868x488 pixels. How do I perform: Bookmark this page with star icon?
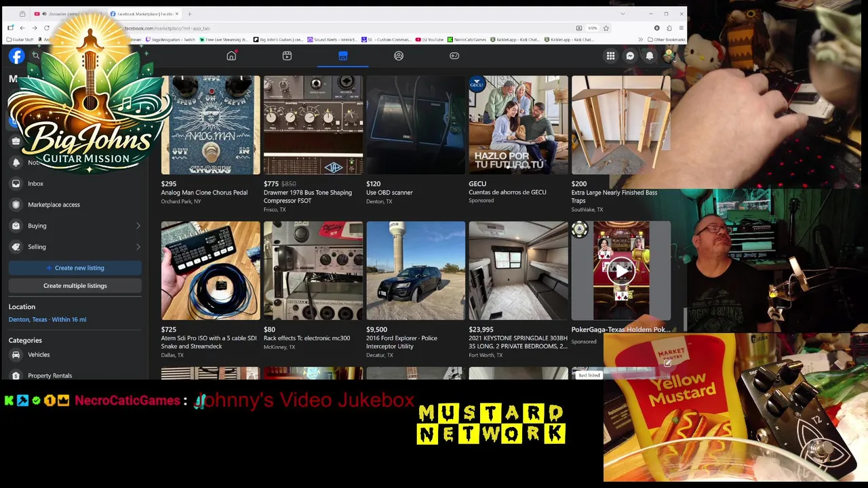[x=606, y=28]
